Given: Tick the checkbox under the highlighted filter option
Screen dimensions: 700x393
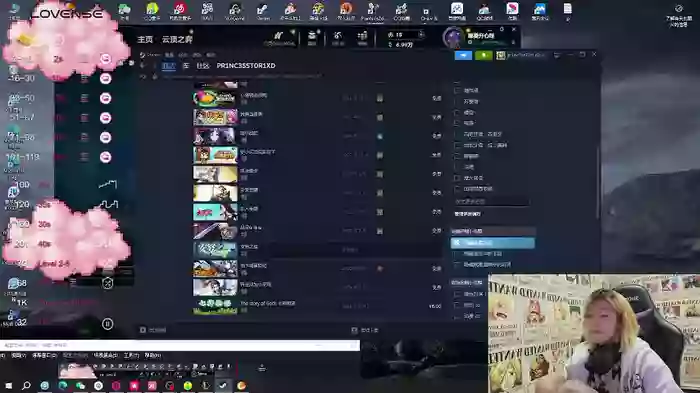Looking at the screenshot, I should tap(457, 254).
